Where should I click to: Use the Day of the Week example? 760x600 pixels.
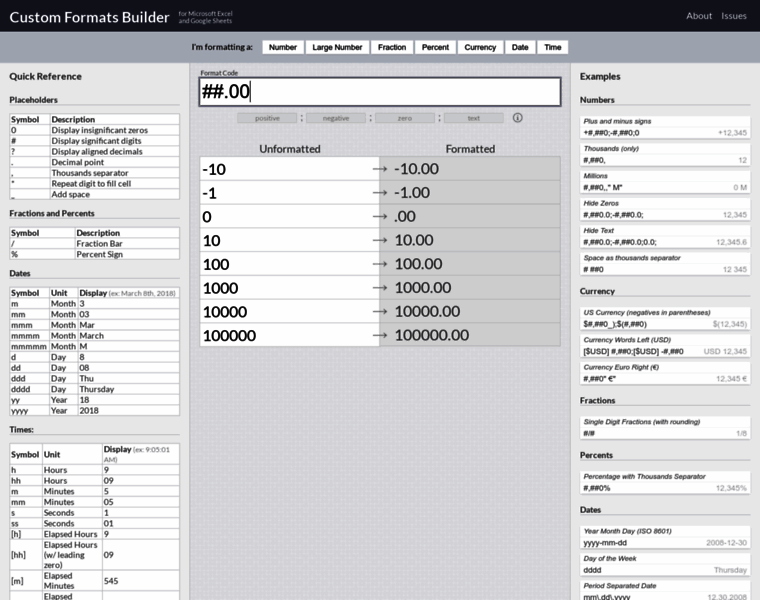click(665, 563)
